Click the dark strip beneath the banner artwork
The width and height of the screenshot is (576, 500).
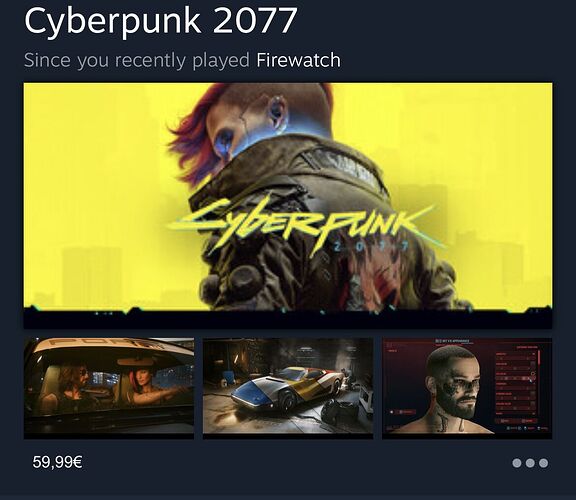pos(288,320)
